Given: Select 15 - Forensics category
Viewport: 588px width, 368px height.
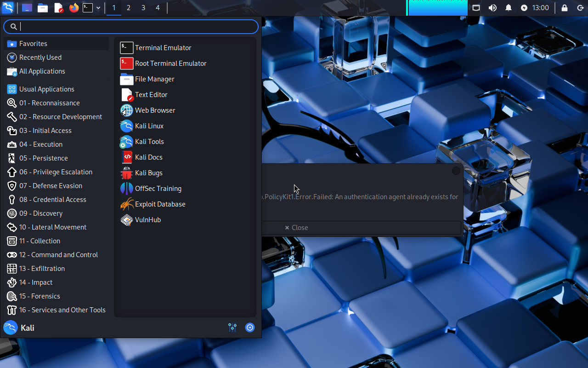Looking at the screenshot, I should point(56,296).
